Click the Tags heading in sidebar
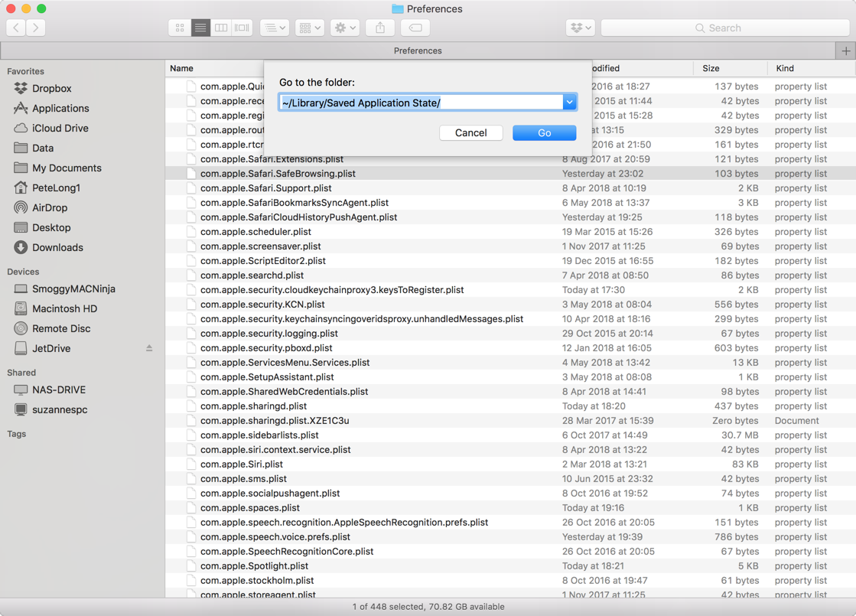 16,434
